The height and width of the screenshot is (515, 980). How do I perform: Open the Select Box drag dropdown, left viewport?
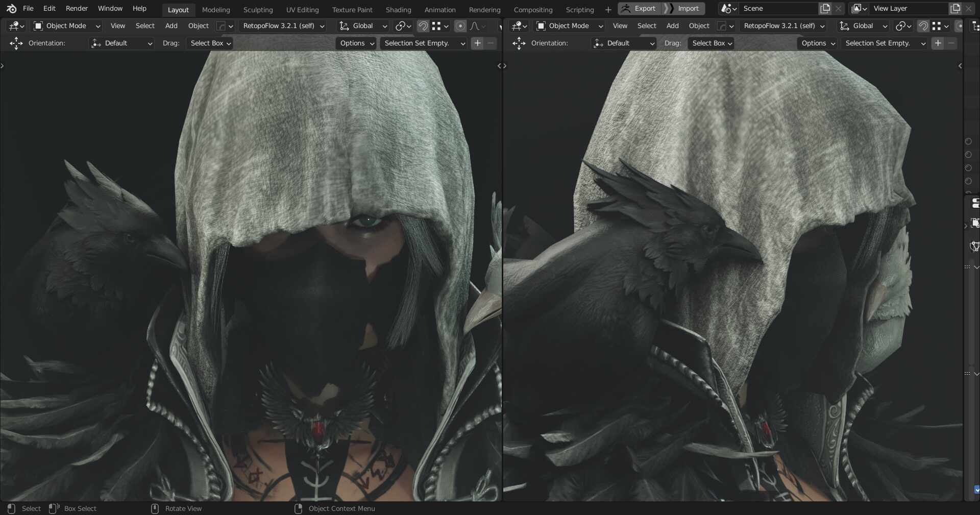(210, 43)
